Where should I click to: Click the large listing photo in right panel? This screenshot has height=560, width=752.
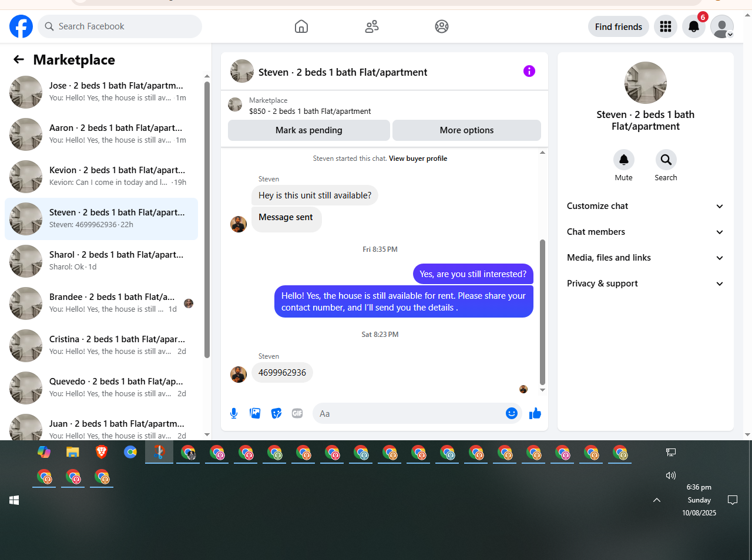[x=646, y=83]
